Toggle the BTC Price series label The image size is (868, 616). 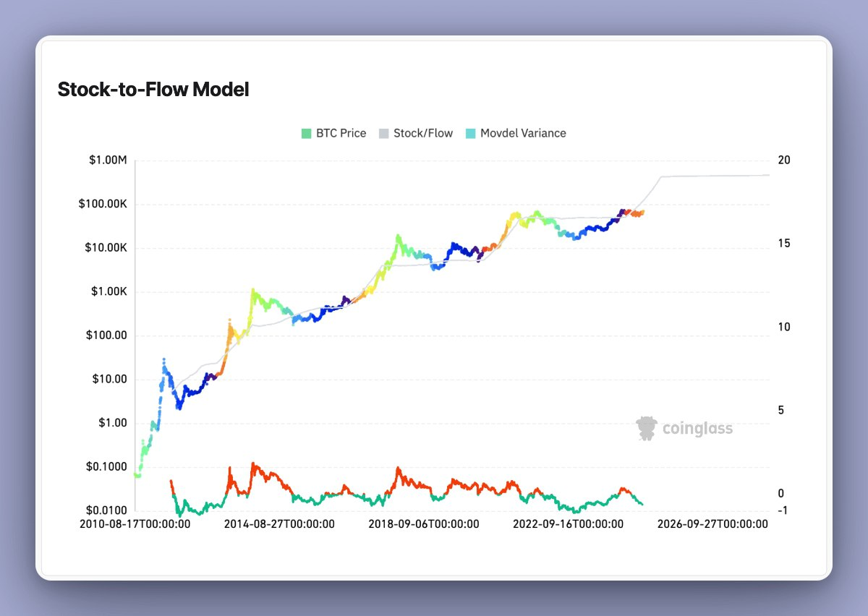pyautogui.click(x=341, y=133)
